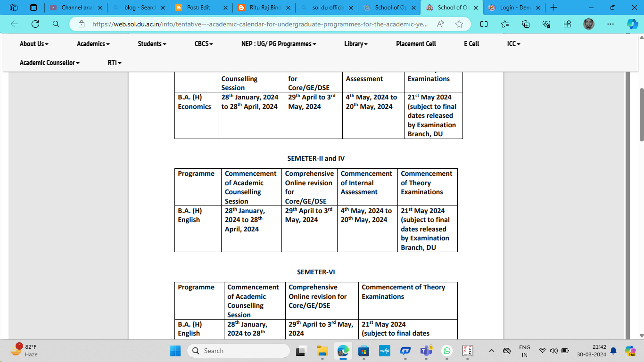The width and height of the screenshot is (644, 362).
Task: Open the Edge Settings and more ellipsis
Action: [611, 24]
